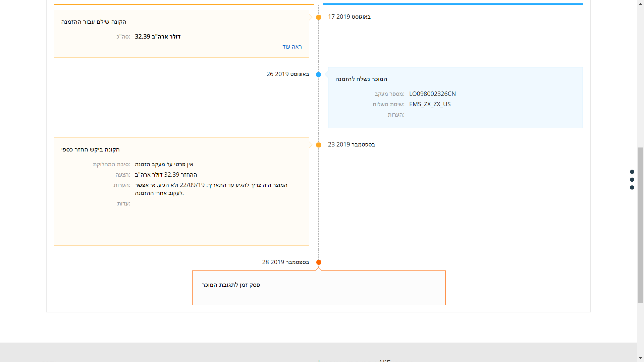
Task: Click the top dark navigation dot at right edge
Action: coord(632,172)
